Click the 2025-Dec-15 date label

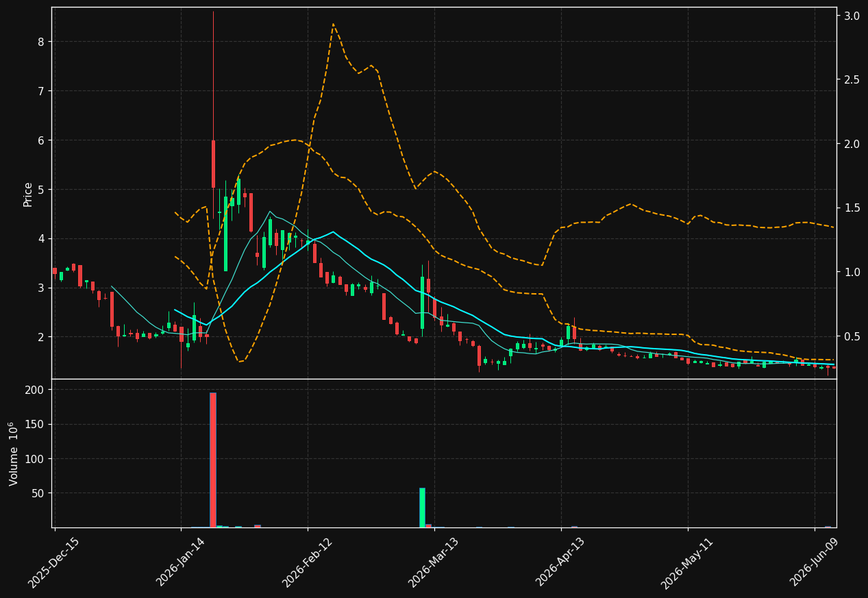click(x=54, y=562)
